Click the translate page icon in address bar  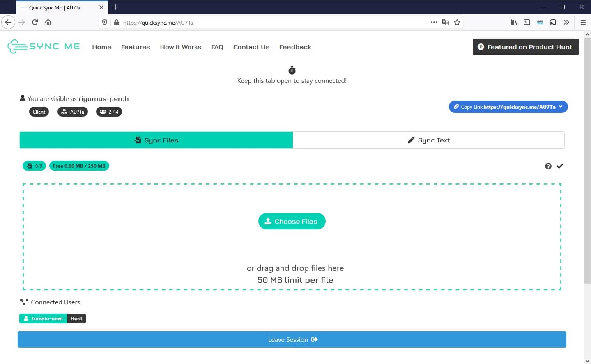(x=445, y=22)
